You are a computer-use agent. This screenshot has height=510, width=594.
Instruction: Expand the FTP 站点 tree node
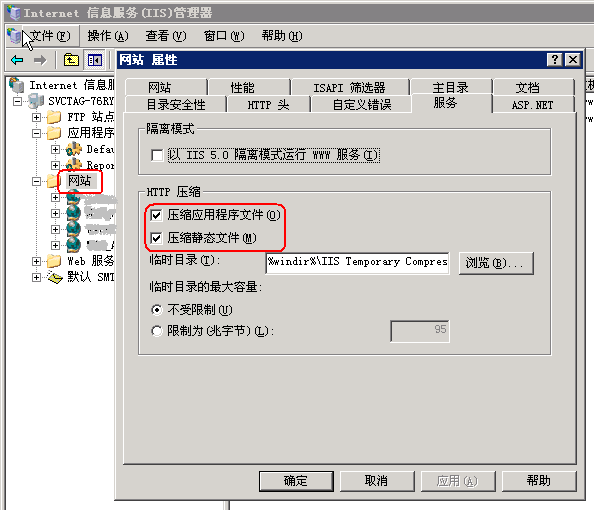pyautogui.click(x=36, y=117)
